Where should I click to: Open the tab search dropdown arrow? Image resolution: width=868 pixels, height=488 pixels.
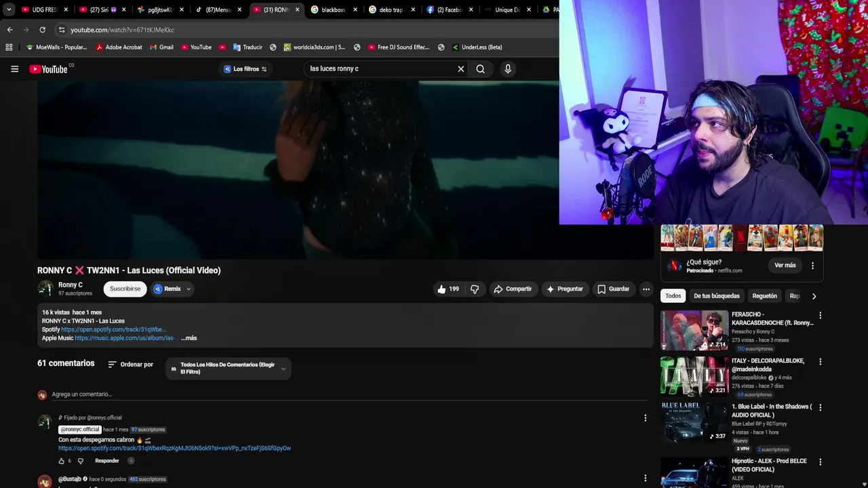point(8,9)
